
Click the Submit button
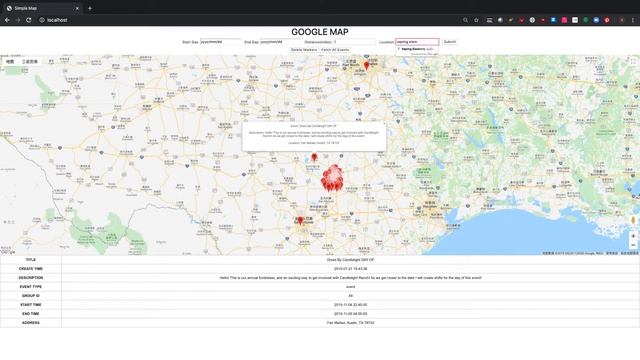449,42
